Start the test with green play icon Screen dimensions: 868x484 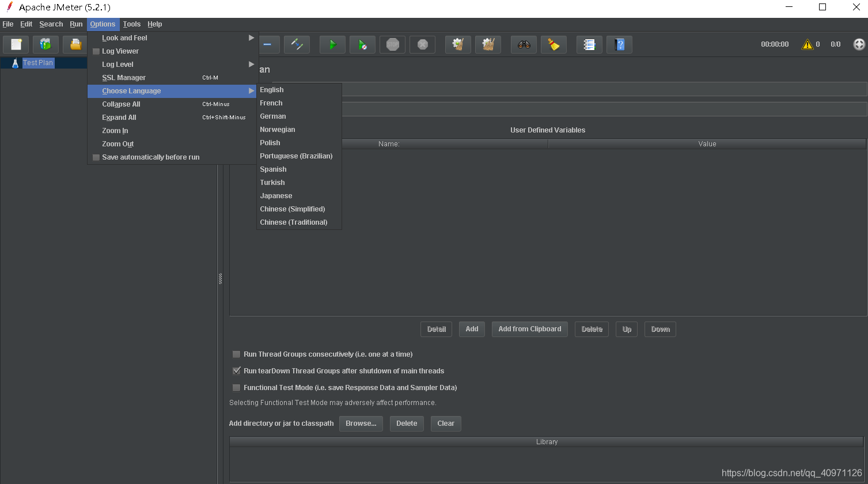pos(332,44)
